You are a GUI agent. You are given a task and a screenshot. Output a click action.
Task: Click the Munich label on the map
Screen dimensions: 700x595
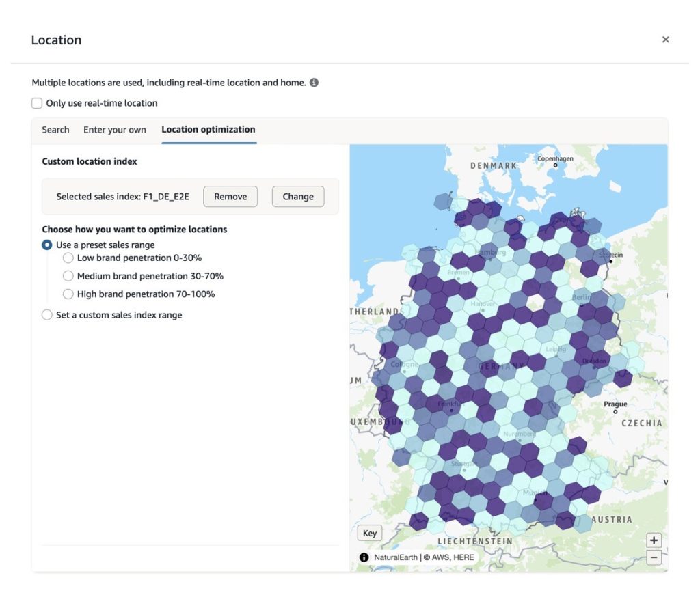[x=535, y=493]
